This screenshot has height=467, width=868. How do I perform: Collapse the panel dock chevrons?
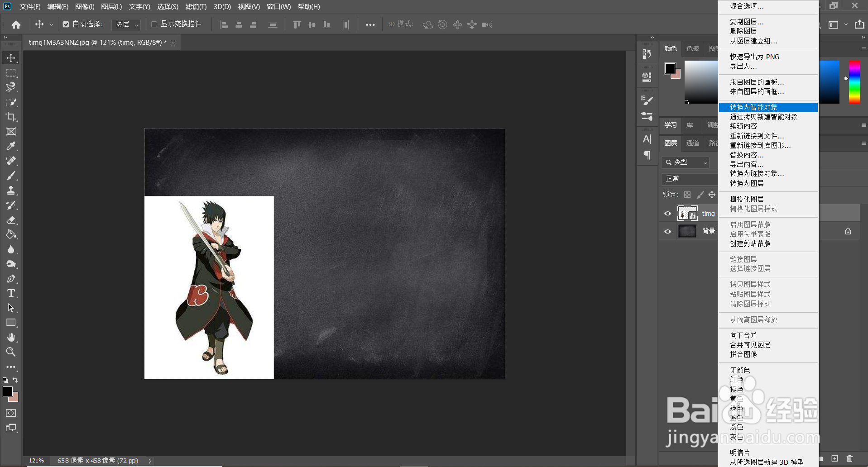point(864,38)
